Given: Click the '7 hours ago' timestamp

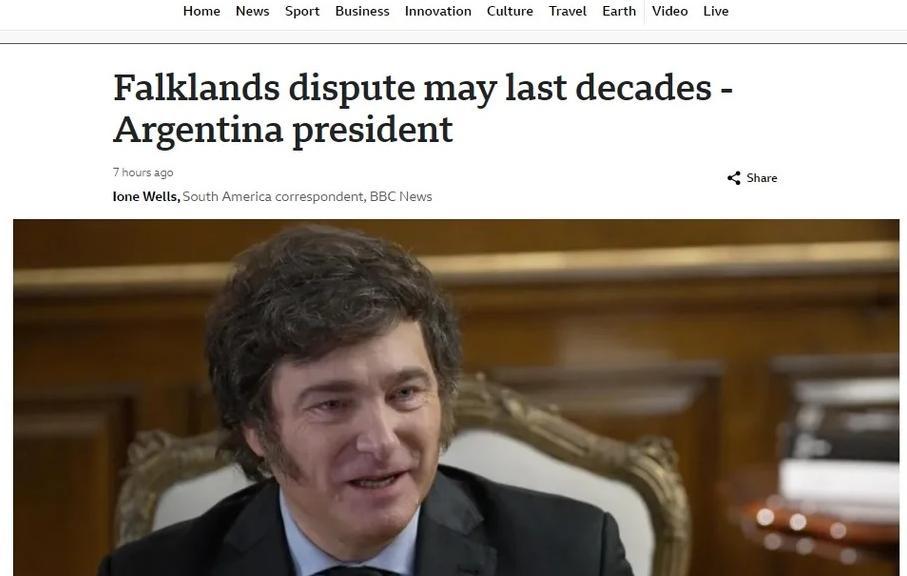Looking at the screenshot, I should point(143,172).
